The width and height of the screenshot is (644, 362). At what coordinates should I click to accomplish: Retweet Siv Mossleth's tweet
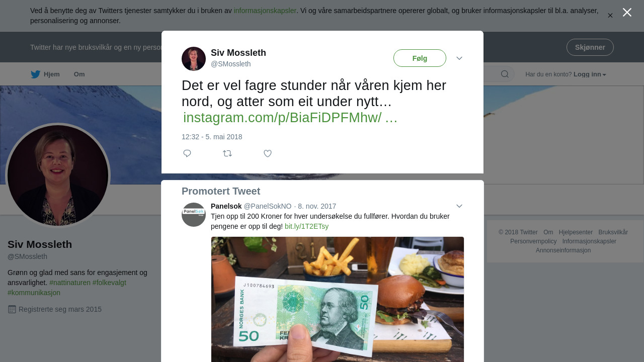click(227, 153)
